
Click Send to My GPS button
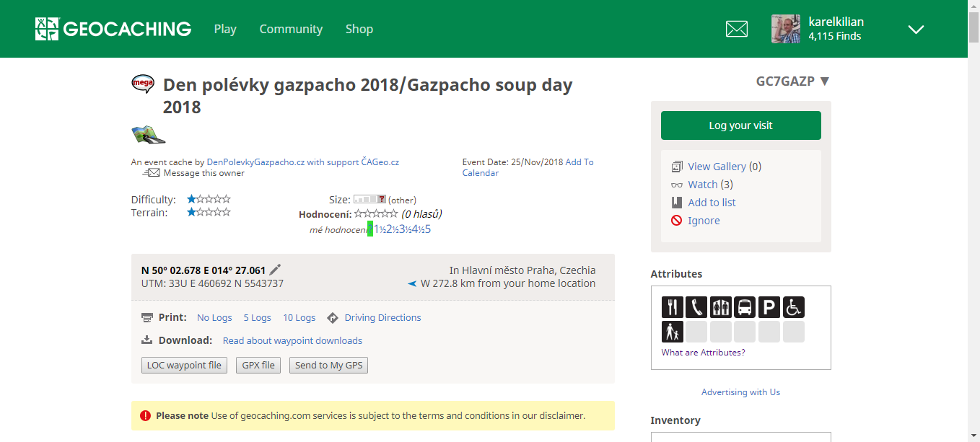point(328,366)
